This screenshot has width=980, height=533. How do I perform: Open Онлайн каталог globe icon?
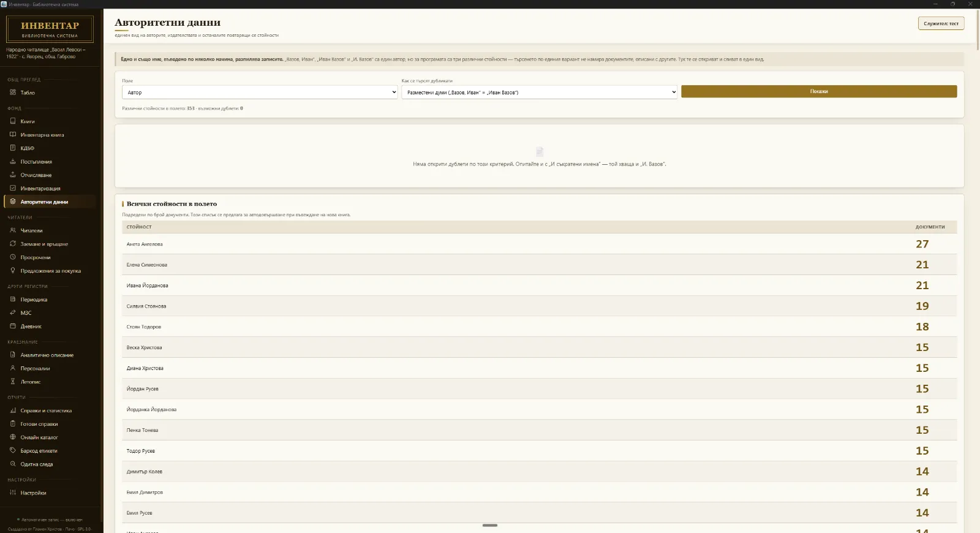(x=13, y=437)
